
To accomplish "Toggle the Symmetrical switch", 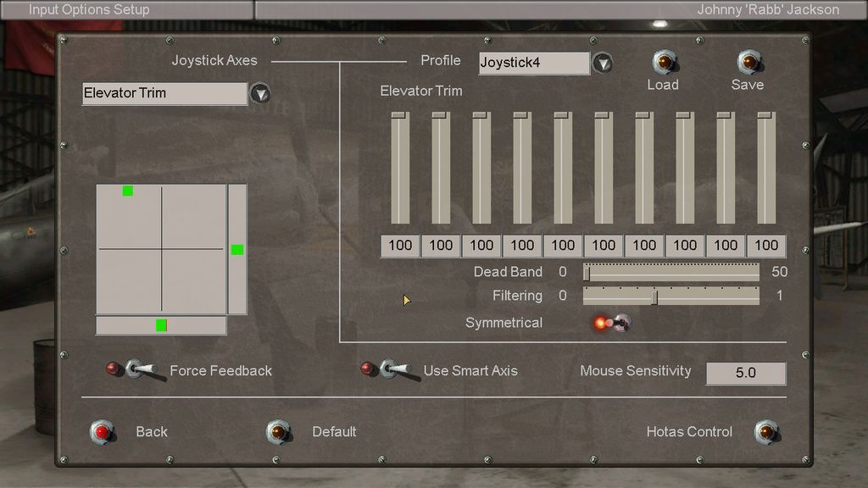I will click(612, 323).
